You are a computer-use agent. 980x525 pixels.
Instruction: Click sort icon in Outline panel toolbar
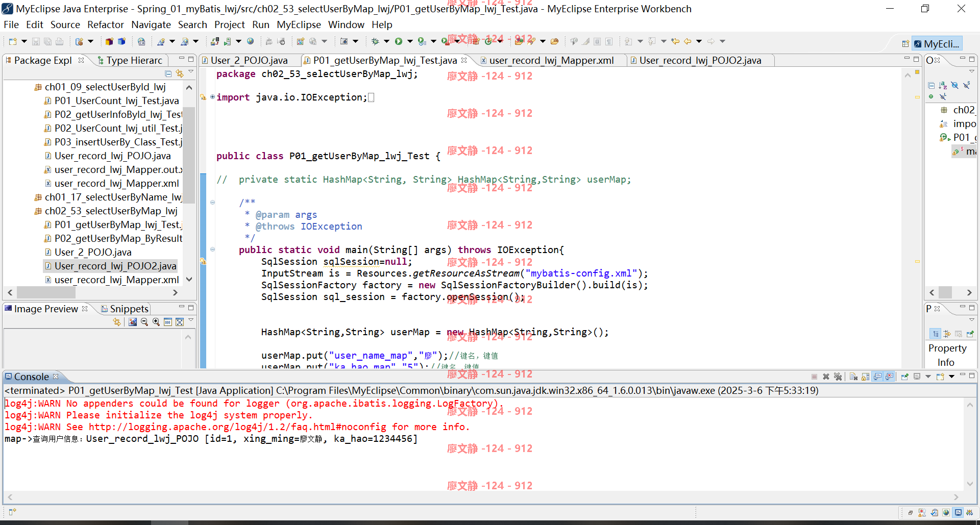(943, 85)
